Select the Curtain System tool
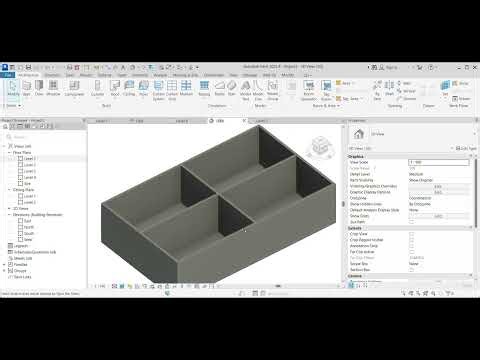 tap(158, 90)
